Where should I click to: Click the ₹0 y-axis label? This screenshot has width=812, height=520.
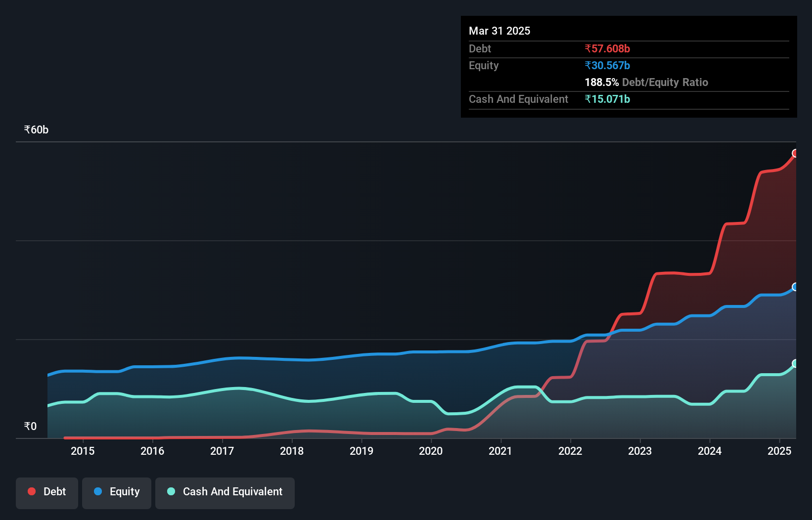click(x=30, y=427)
